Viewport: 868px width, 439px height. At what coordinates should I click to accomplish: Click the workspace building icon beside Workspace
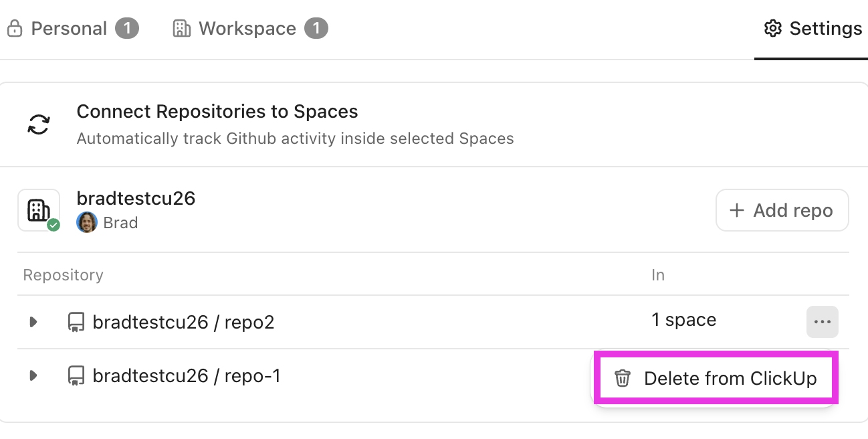[181, 28]
